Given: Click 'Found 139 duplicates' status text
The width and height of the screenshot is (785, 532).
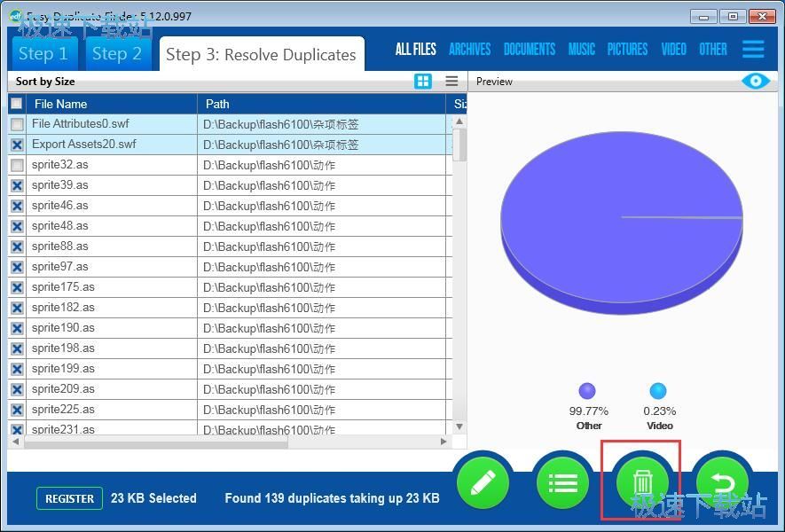Looking at the screenshot, I should click(332, 498).
